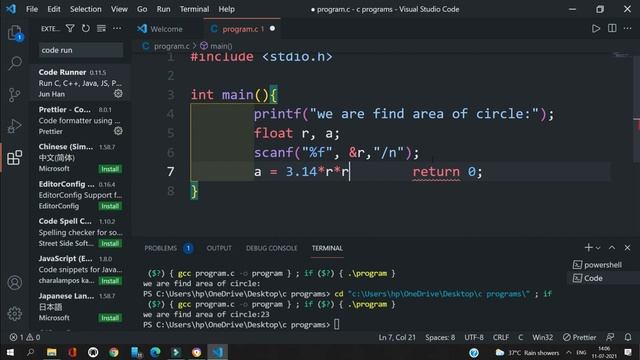640x360 pixels.
Task: Open Accounts menu in activity bar
Action: (x=15, y=282)
